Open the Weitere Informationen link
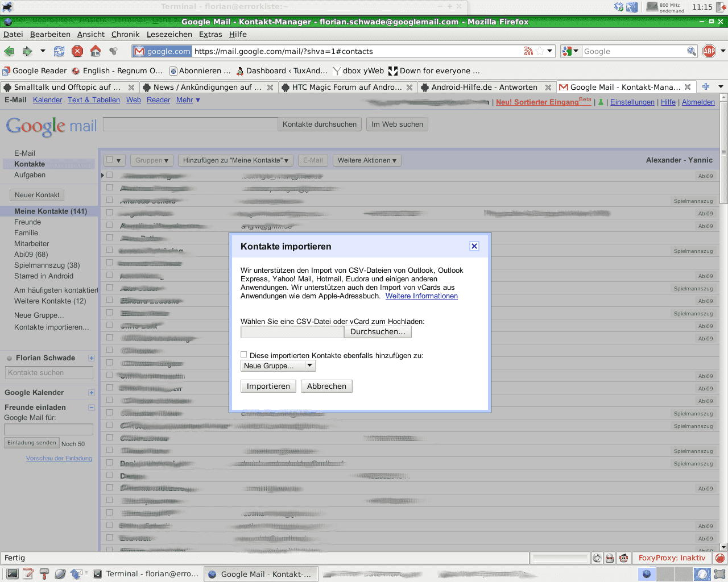Screen dimensions: 728x582 tap(421, 296)
